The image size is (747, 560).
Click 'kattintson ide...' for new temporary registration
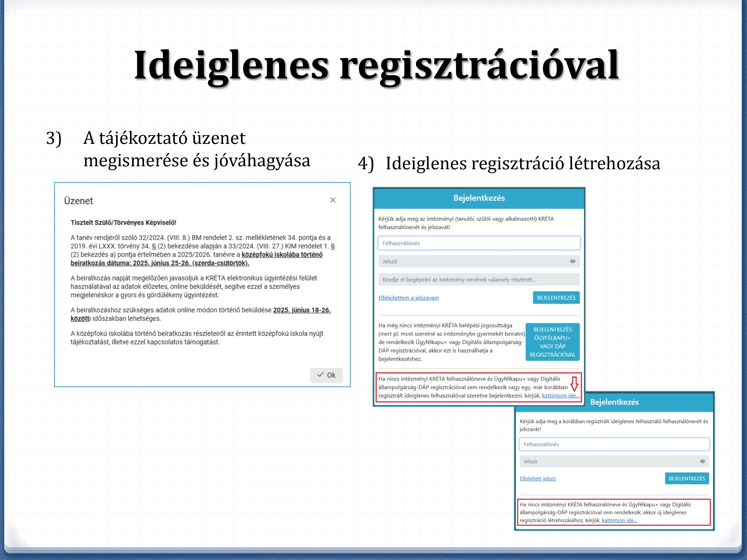(x=619, y=520)
